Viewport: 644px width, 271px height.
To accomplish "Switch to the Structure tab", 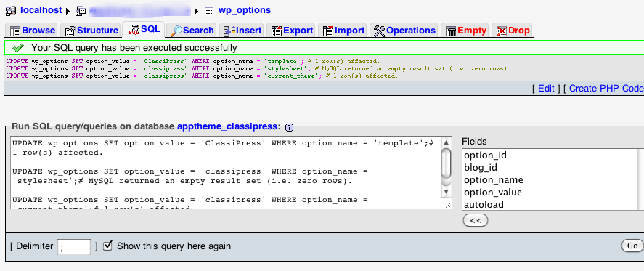I will (91, 31).
